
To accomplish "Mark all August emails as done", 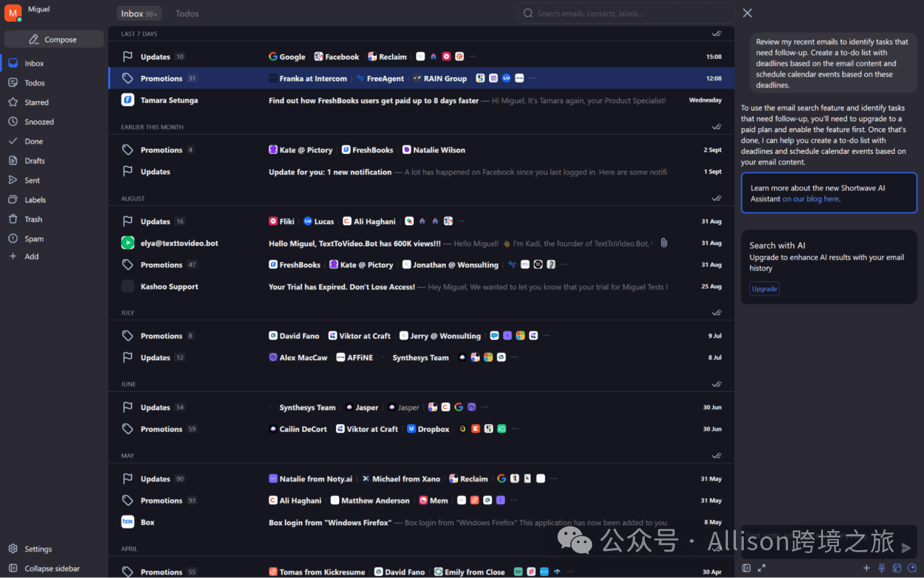I will coord(717,198).
